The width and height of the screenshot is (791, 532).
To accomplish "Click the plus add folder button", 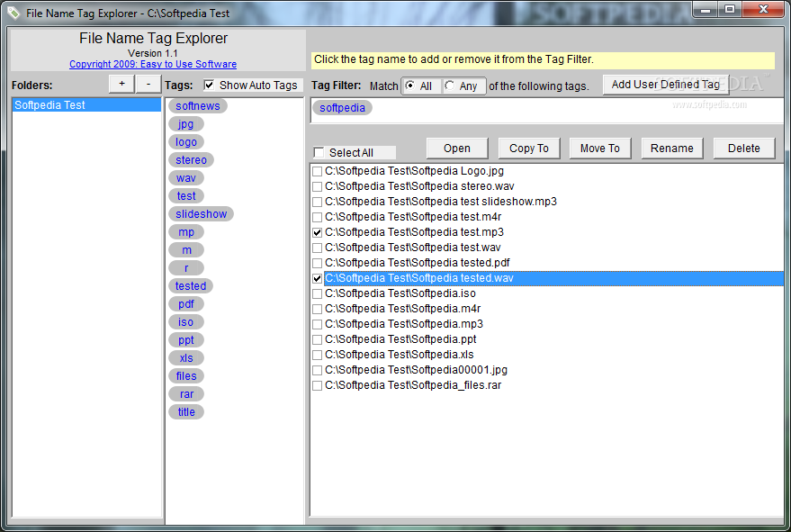I will (x=121, y=84).
